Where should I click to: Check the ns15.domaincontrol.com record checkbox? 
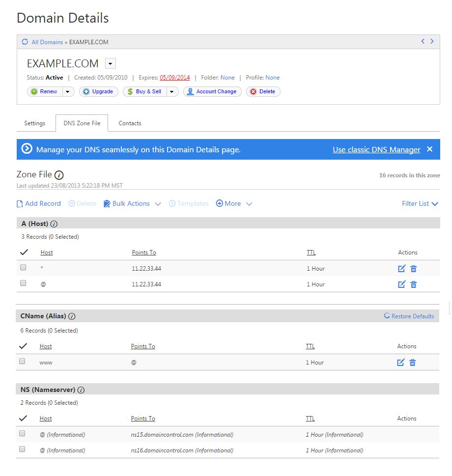click(22, 433)
